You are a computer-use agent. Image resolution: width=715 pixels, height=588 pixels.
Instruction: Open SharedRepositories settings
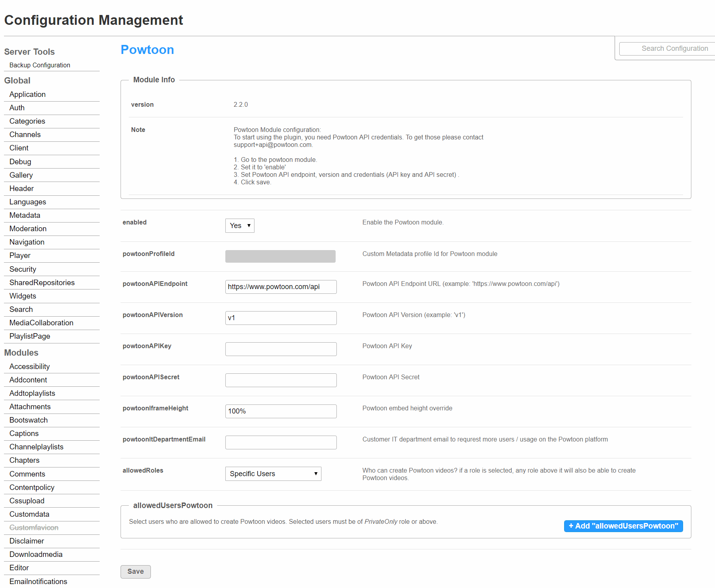click(42, 283)
